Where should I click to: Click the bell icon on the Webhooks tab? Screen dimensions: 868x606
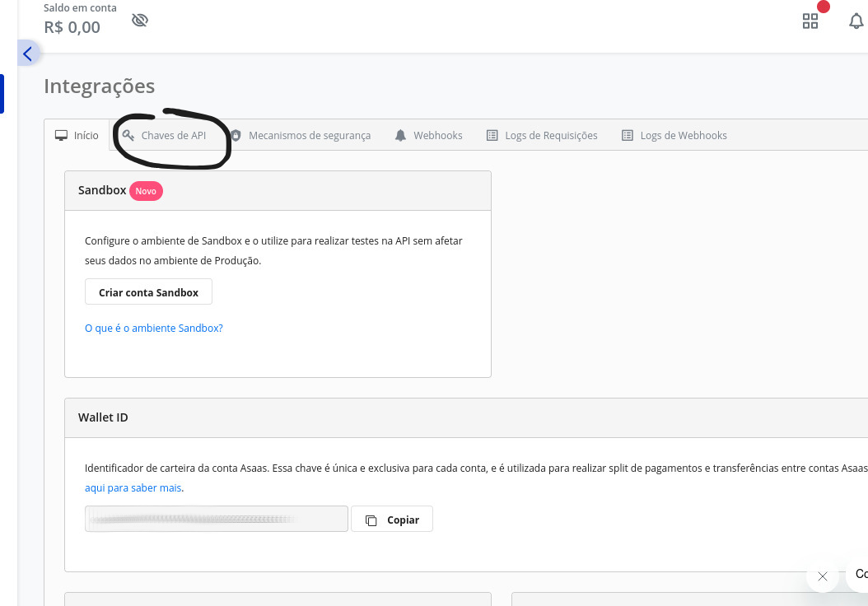pyautogui.click(x=401, y=135)
